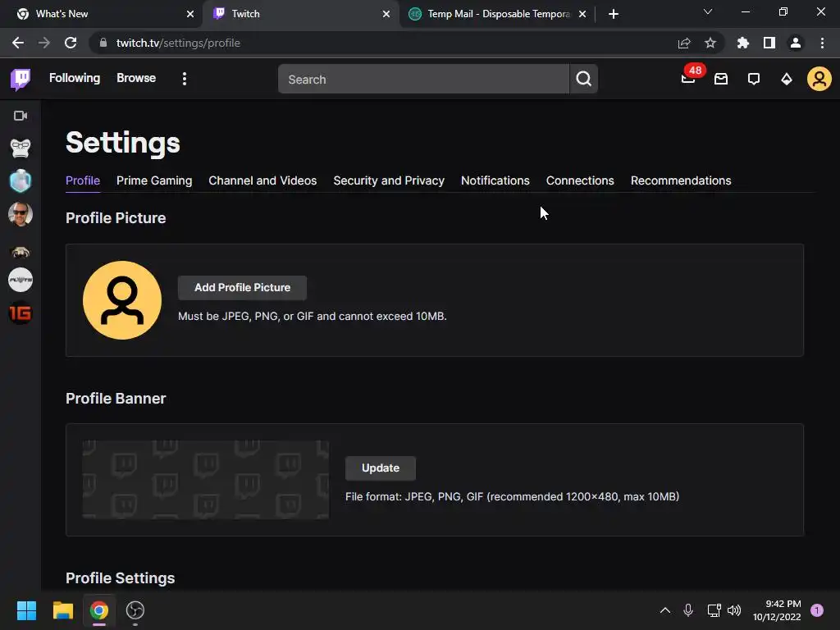840x630 pixels.
Task: Open the Windows Start menu
Action: click(26, 610)
